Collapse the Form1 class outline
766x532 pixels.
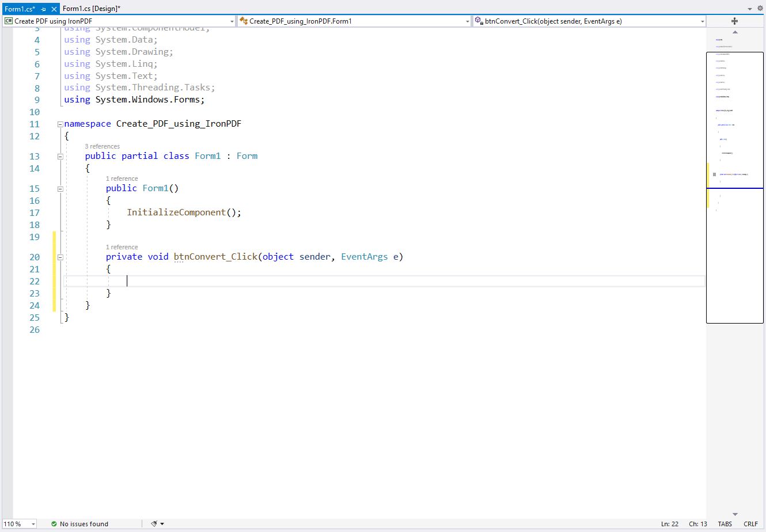point(60,157)
